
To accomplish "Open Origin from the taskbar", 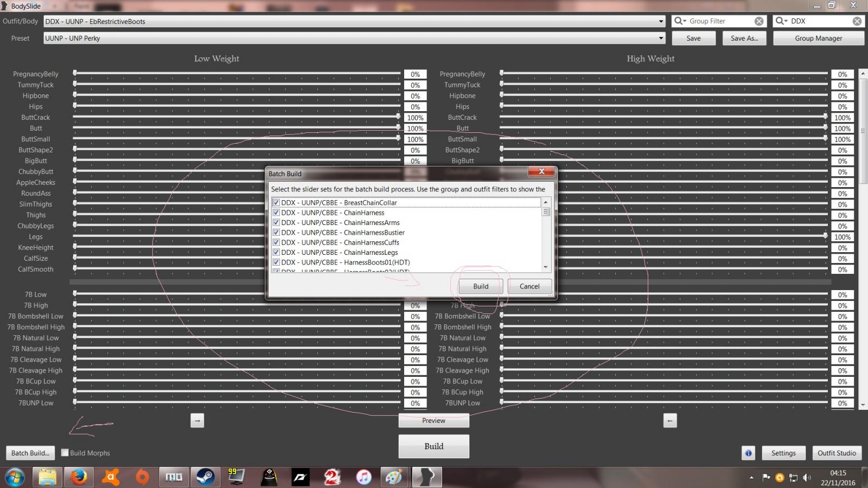I will point(143,477).
